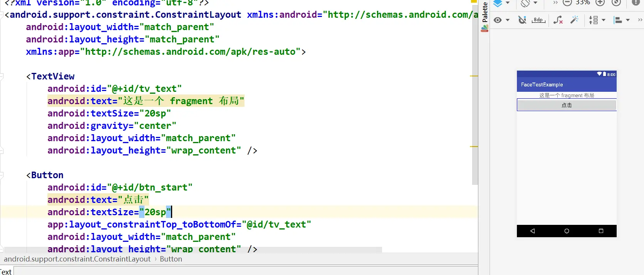
Task: Open the Palette side tab
Action: (x=485, y=12)
